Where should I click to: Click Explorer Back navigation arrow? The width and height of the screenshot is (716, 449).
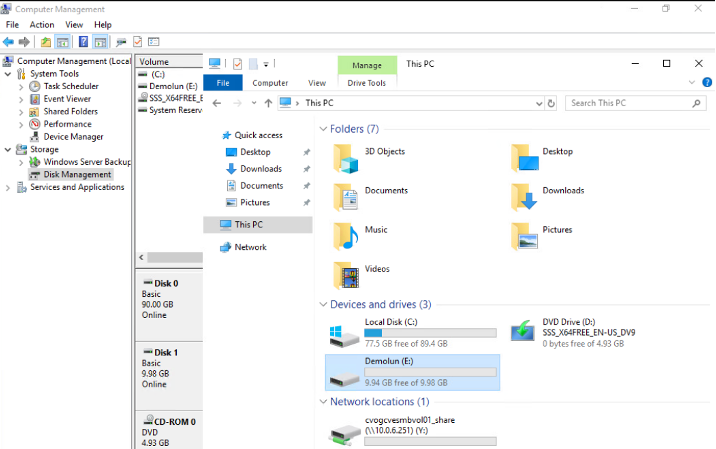217,103
